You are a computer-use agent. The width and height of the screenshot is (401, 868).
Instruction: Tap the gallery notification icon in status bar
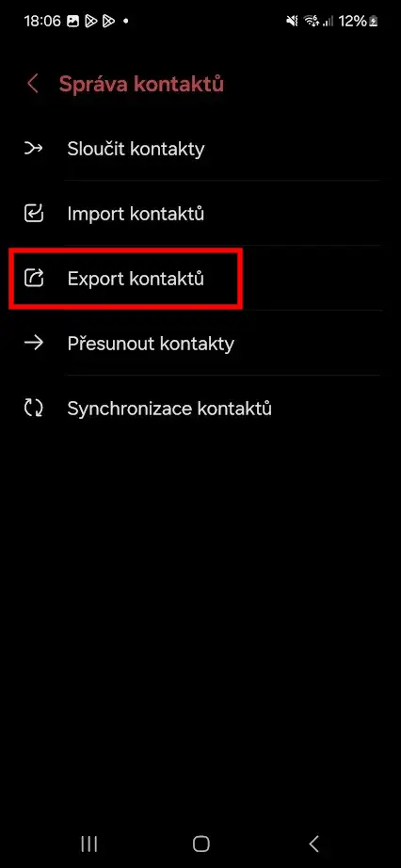coord(72,22)
